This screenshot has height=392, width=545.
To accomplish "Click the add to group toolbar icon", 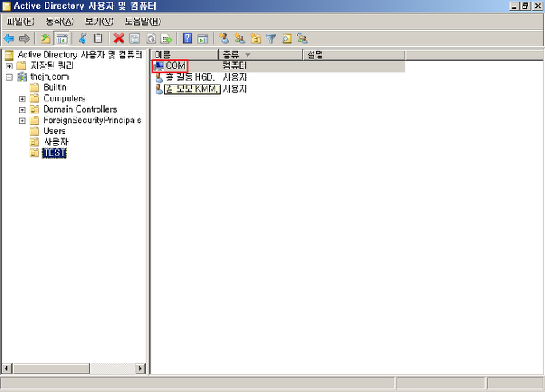I will [302, 38].
